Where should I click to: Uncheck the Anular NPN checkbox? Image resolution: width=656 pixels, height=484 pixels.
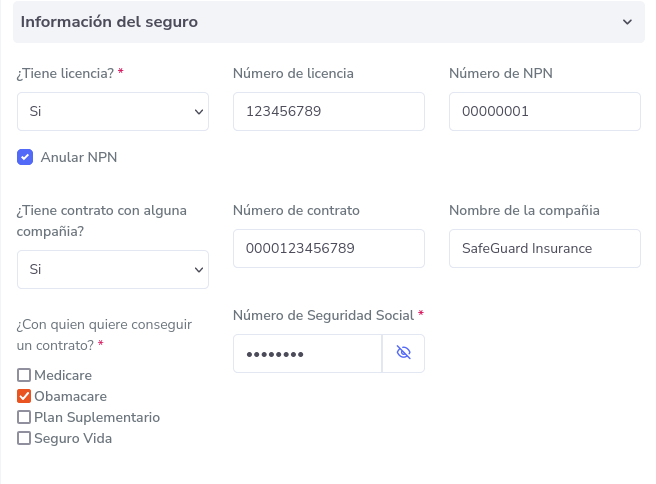[25, 157]
